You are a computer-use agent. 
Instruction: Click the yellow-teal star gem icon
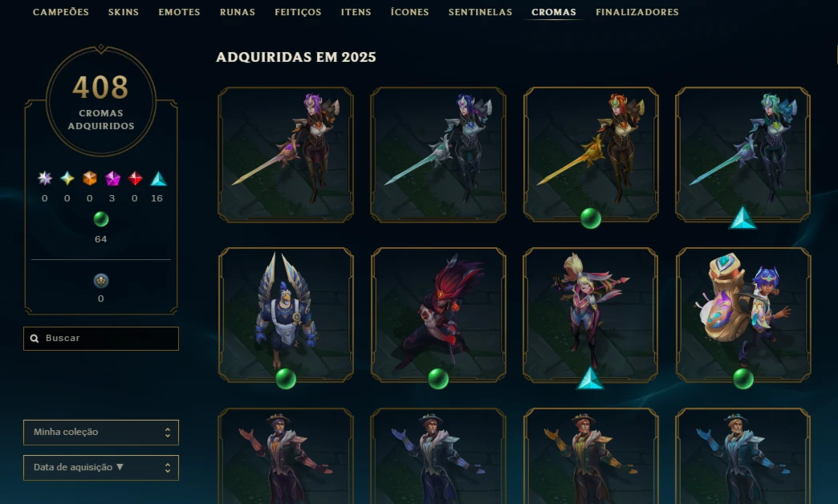[67, 178]
